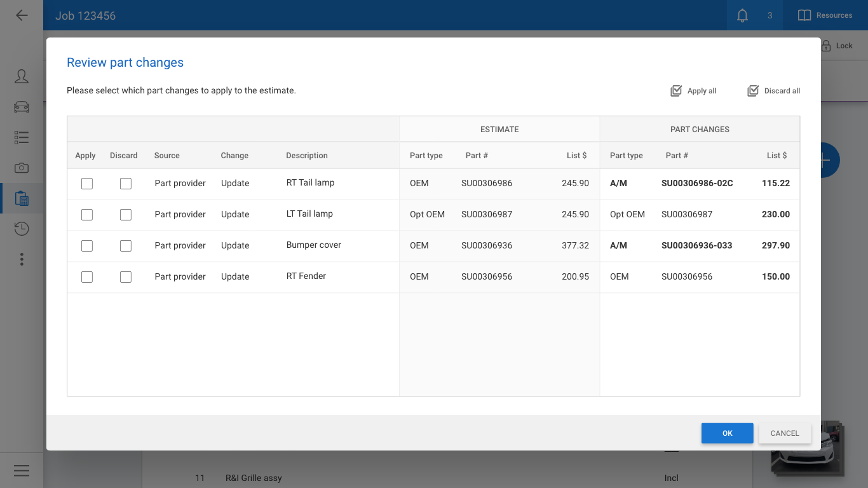This screenshot has height=488, width=868.
Task: Open the three-dot more options icon
Action: [22, 259]
